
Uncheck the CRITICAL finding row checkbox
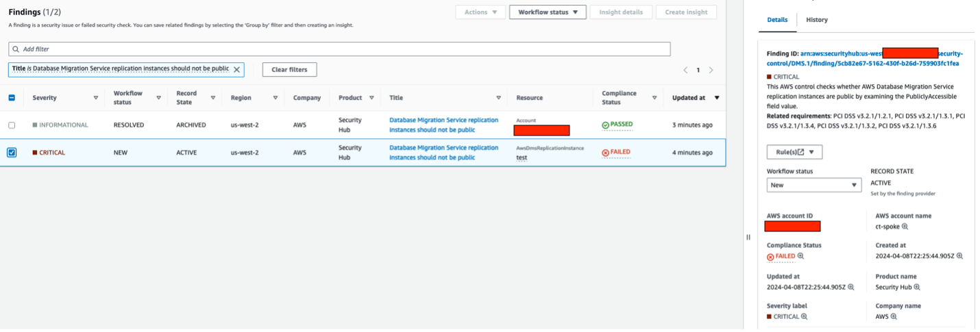12,153
